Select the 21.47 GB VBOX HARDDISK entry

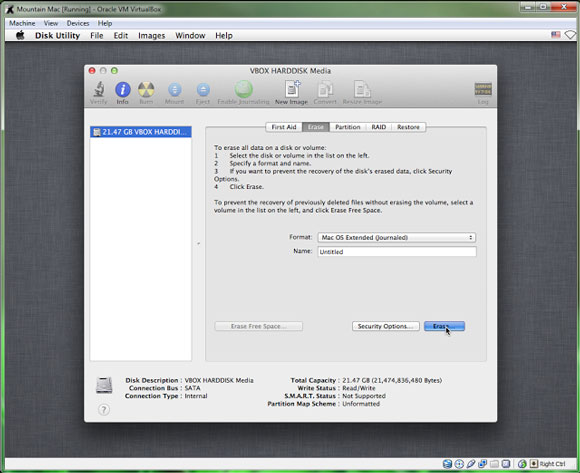(x=141, y=132)
